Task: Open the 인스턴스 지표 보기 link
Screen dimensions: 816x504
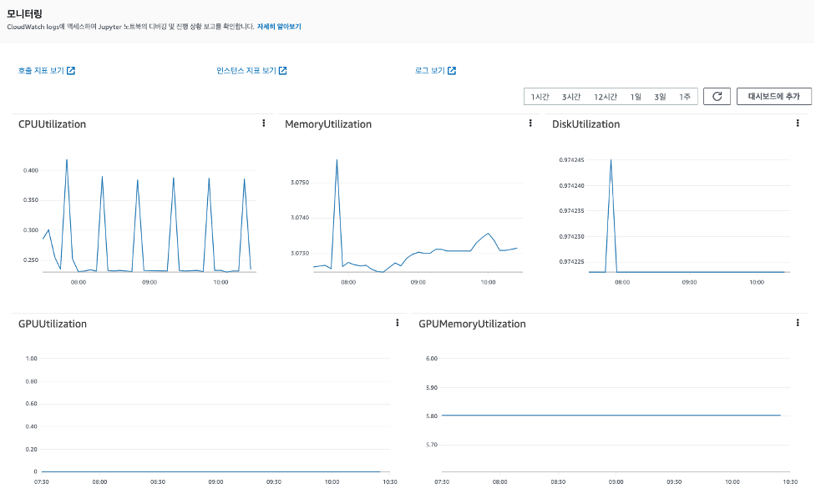Action: 246,70
